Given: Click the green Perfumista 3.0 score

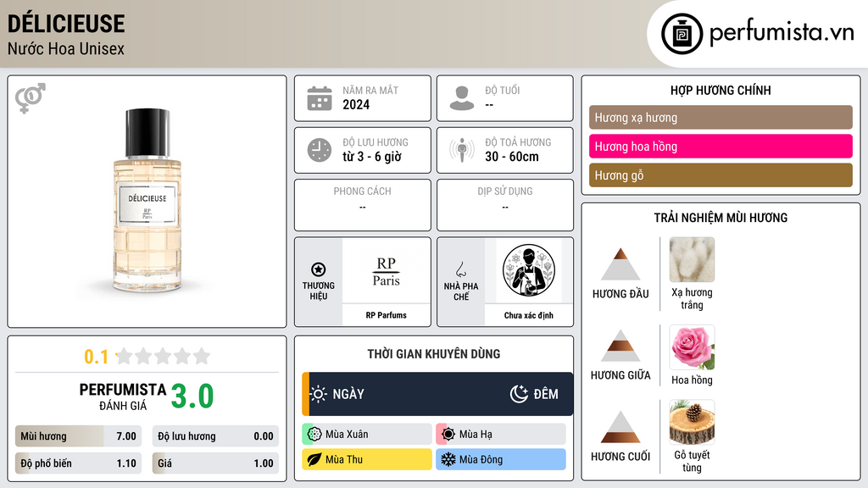Looking at the screenshot, I should pos(192,396).
